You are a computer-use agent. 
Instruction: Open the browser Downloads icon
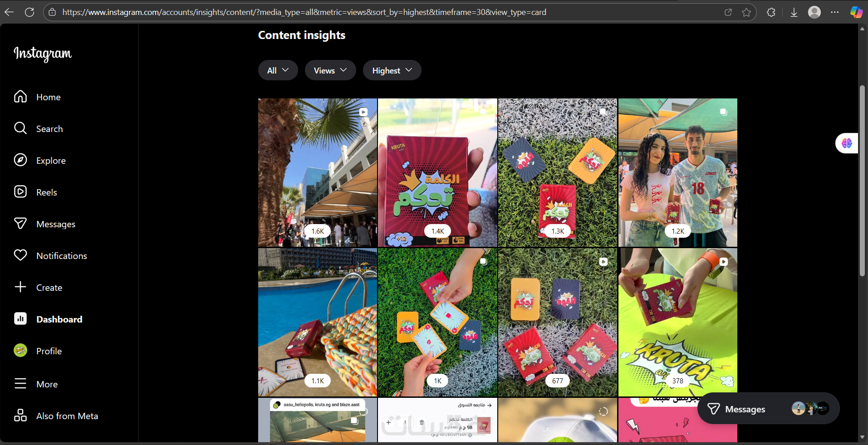[x=794, y=12]
